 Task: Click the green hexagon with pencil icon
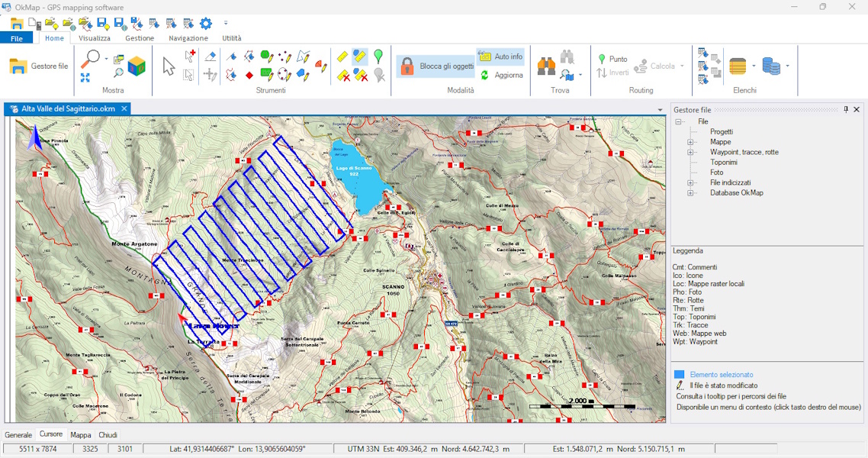267,56
